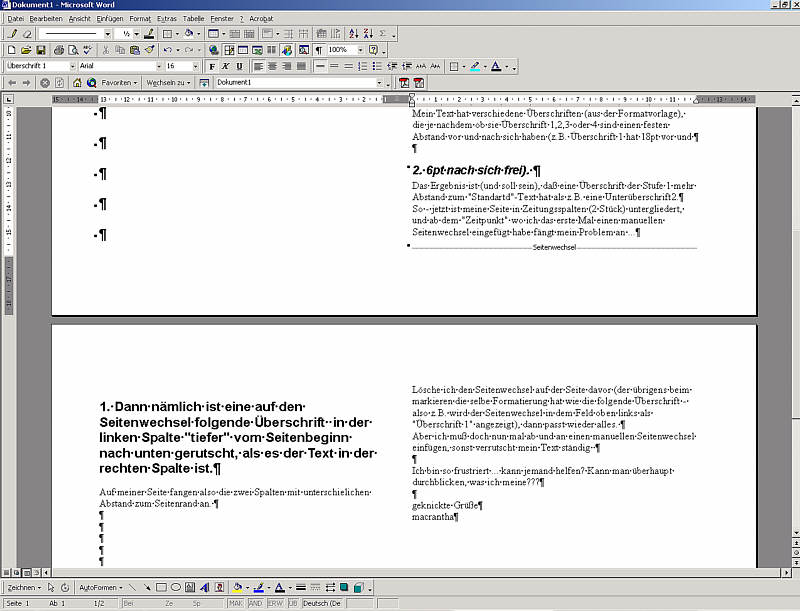Image resolution: width=800 pixels, height=611 pixels.
Task: Click the Dokument1 address field
Action: coord(294,82)
